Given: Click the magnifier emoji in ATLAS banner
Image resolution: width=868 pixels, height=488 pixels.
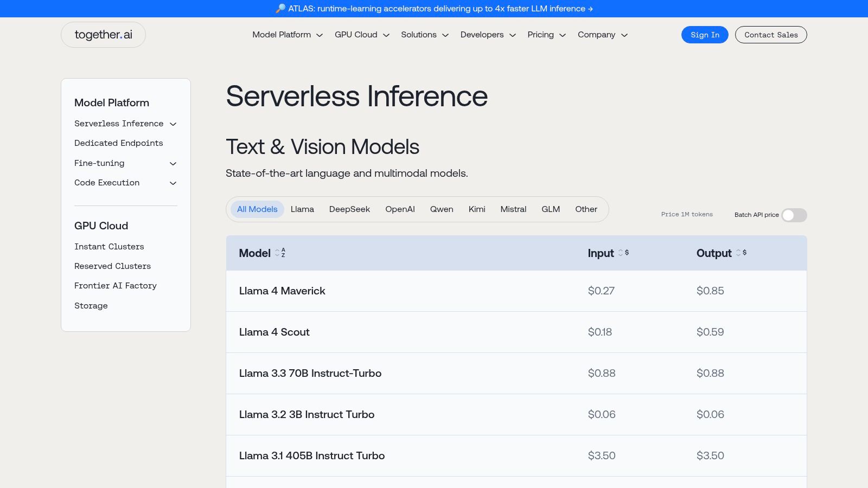Looking at the screenshot, I should point(280,9).
